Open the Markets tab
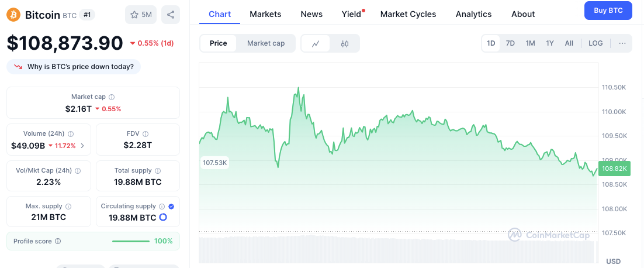The image size is (644, 268). pyautogui.click(x=265, y=14)
